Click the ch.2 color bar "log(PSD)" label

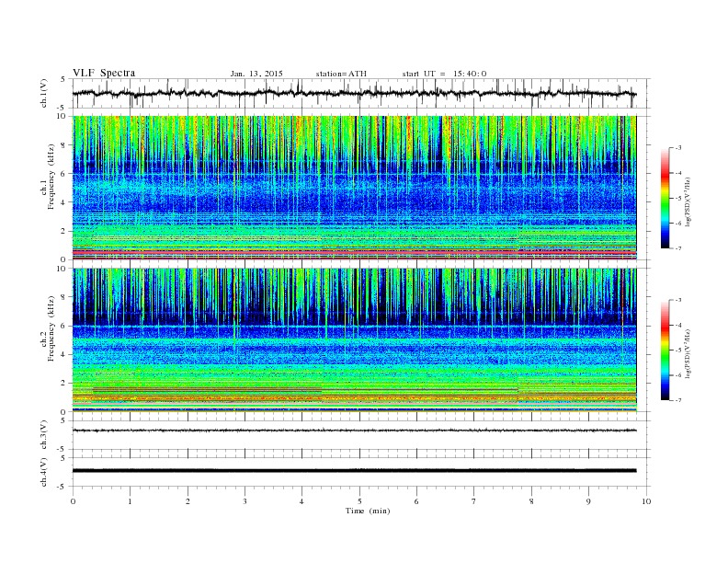point(688,353)
